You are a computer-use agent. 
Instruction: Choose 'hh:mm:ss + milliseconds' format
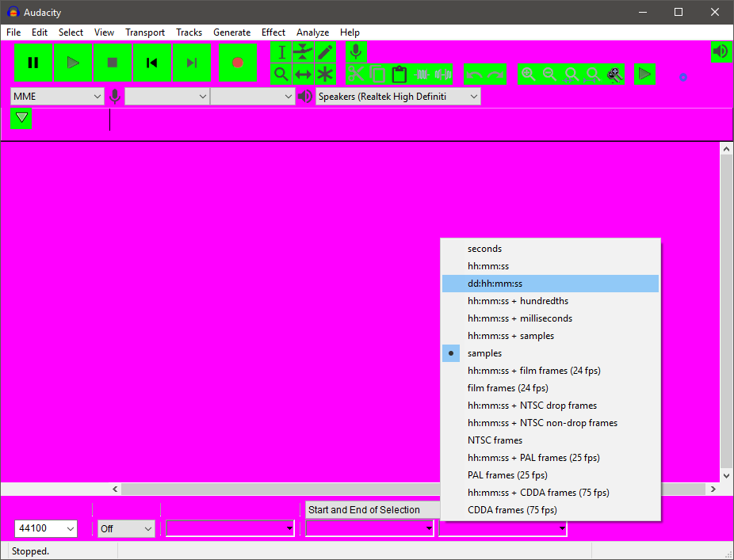tap(550, 318)
